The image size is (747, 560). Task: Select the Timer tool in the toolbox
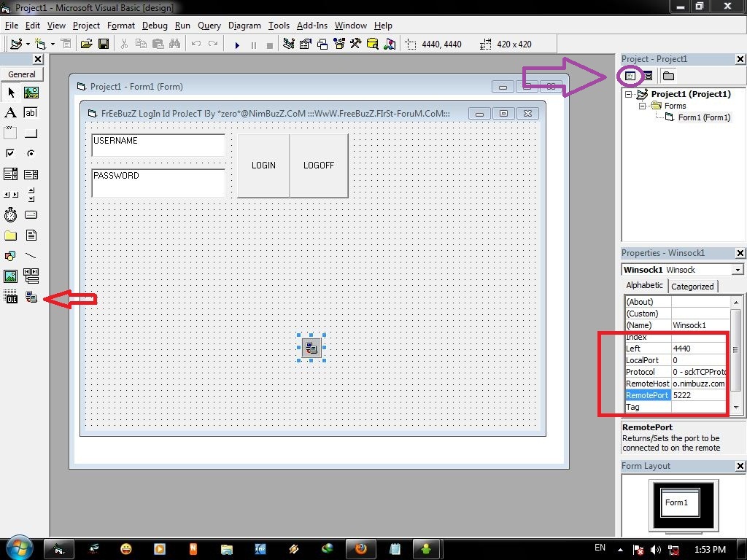click(10, 215)
